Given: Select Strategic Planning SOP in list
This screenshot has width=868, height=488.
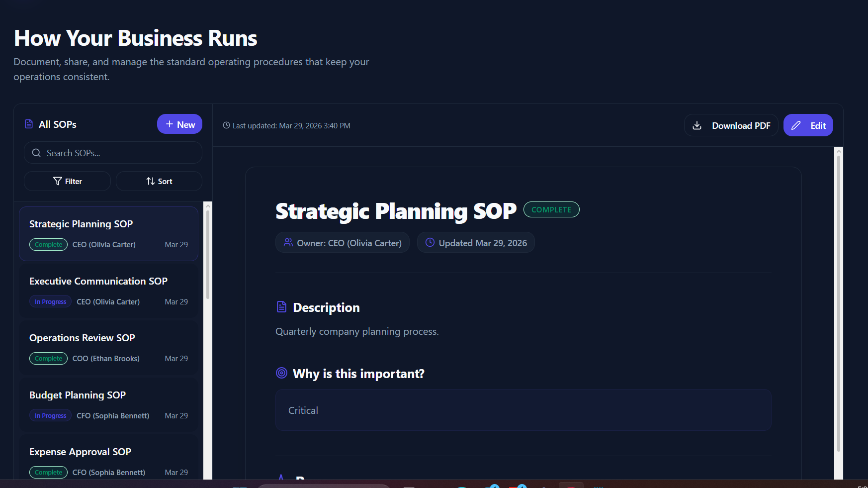Looking at the screenshot, I should [x=108, y=234].
